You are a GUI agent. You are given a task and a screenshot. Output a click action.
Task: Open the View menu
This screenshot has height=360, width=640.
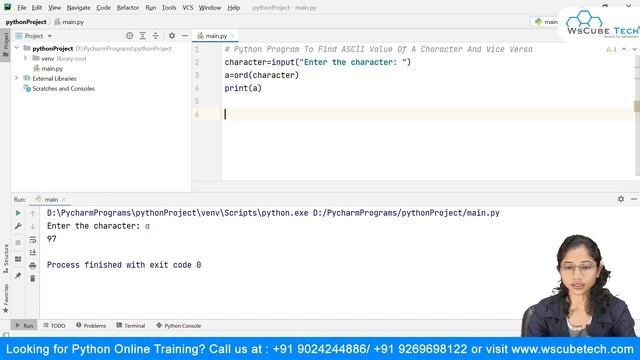click(x=54, y=8)
